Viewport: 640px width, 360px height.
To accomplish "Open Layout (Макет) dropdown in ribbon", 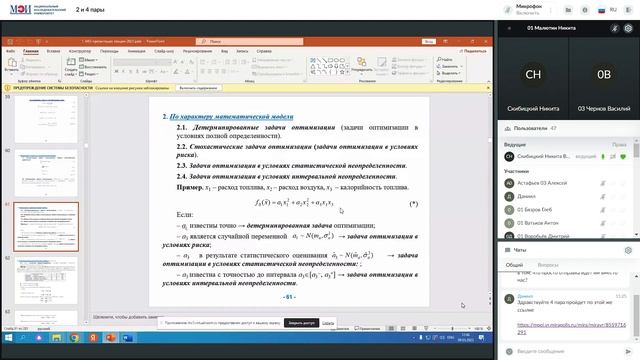I will pos(88,60).
